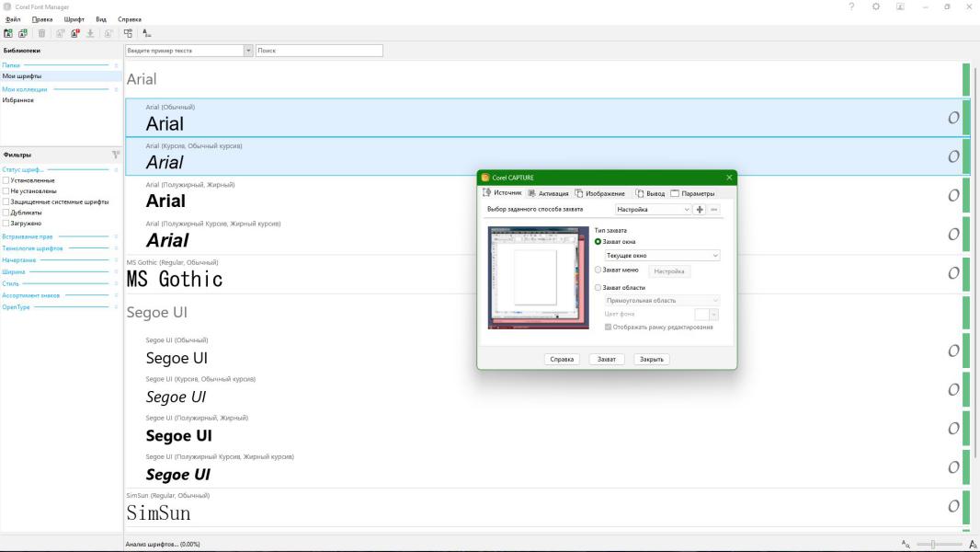Image resolution: width=980 pixels, height=552 pixels.
Task: Open the Настройка capture preset dropdown
Action: pyautogui.click(x=653, y=210)
